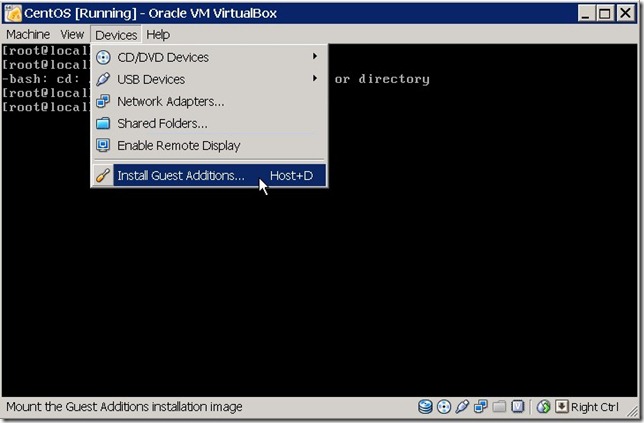Click the USB Devices submenu arrow
The height and width of the screenshot is (423, 644).
pyautogui.click(x=315, y=78)
